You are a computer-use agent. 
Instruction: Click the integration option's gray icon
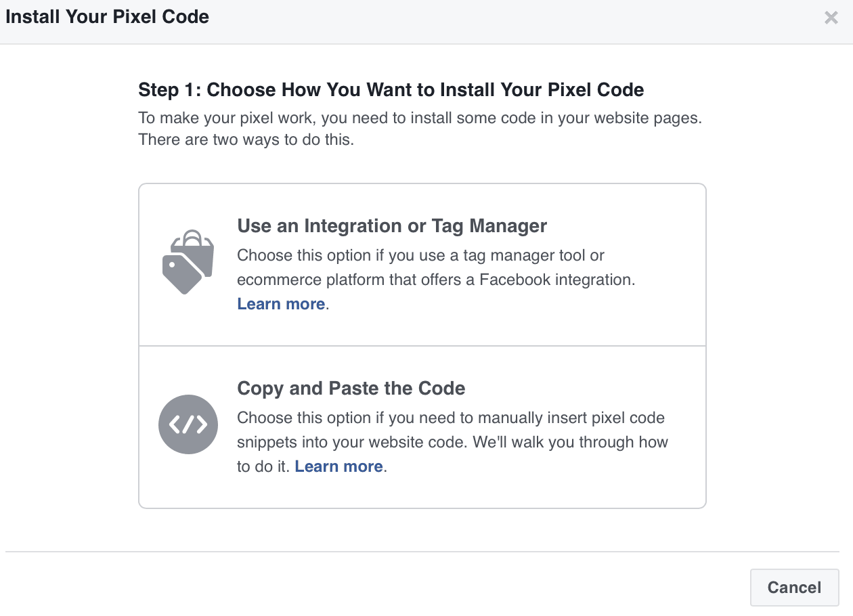[188, 262]
